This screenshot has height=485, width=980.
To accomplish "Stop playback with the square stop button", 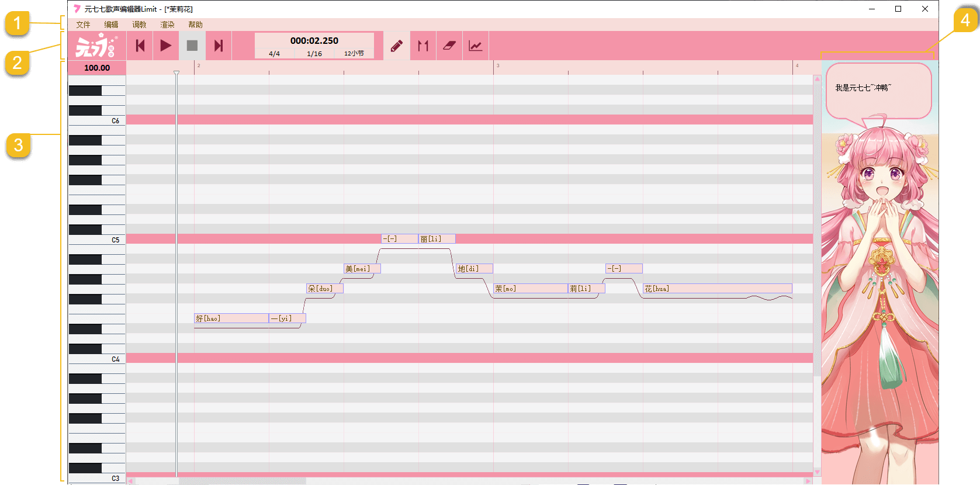I will (192, 46).
